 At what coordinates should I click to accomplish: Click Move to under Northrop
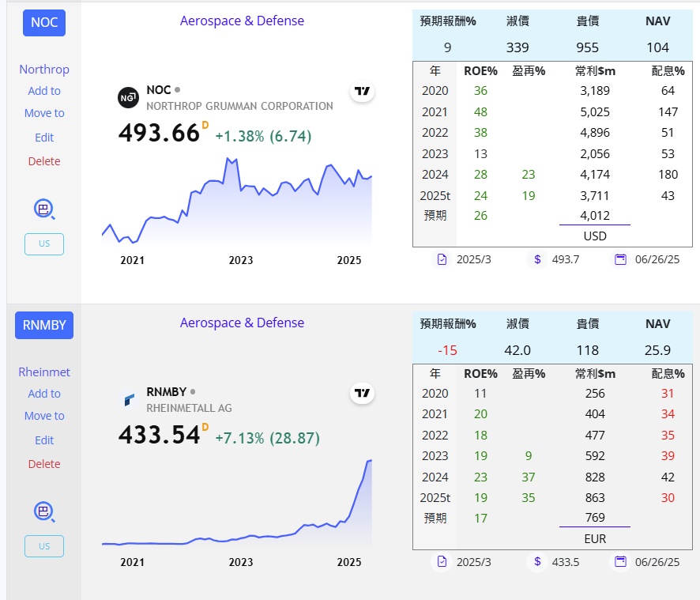44,113
